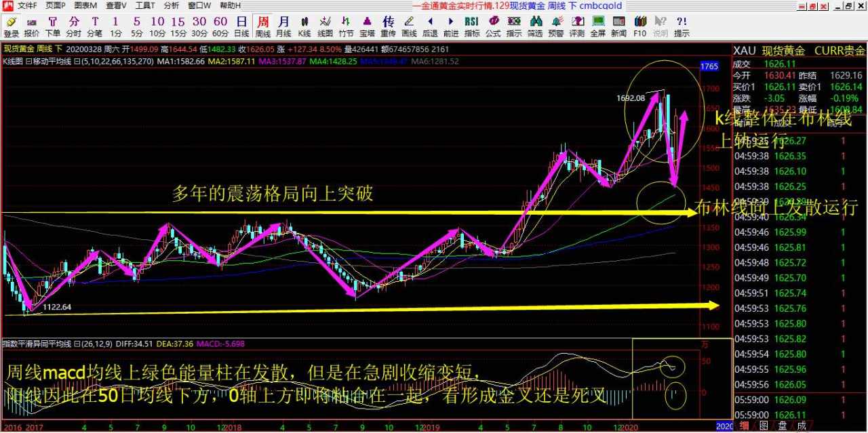Click the MA6:1281.52 moving average label
This screenshot has width=868, height=433.
coord(435,61)
